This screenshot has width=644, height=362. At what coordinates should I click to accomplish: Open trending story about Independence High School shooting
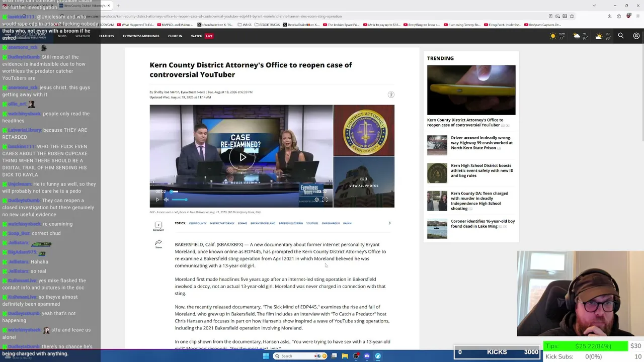(479, 201)
